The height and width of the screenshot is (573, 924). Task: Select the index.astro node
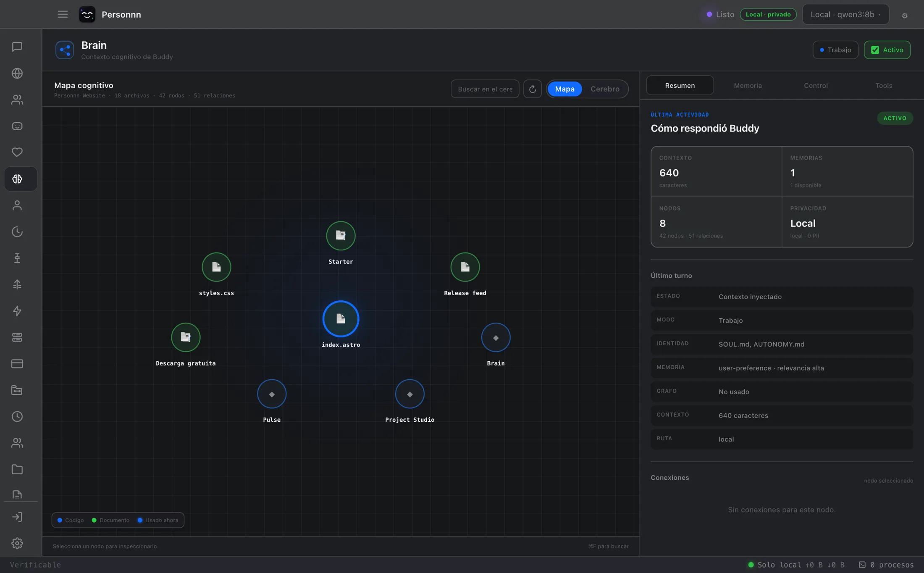(x=341, y=319)
